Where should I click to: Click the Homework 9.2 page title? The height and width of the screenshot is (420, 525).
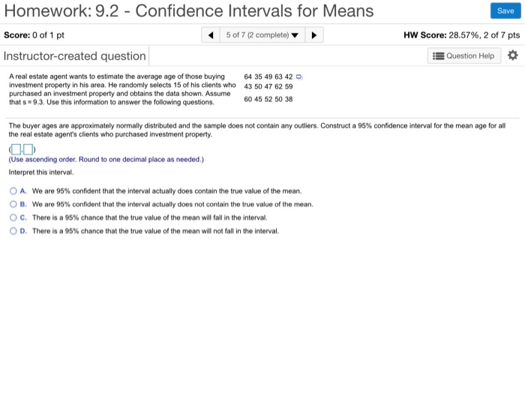click(x=189, y=10)
